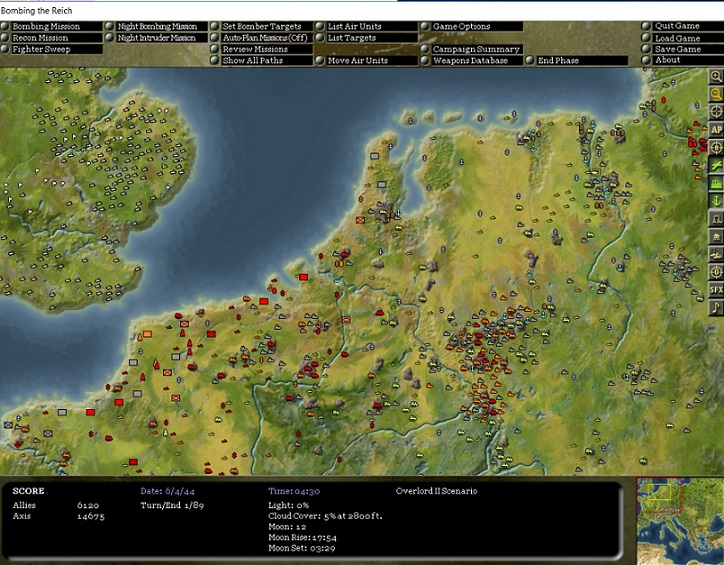The image size is (724, 565).
Task: Toggle the green factory display icon
Action: [x=716, y=183]
